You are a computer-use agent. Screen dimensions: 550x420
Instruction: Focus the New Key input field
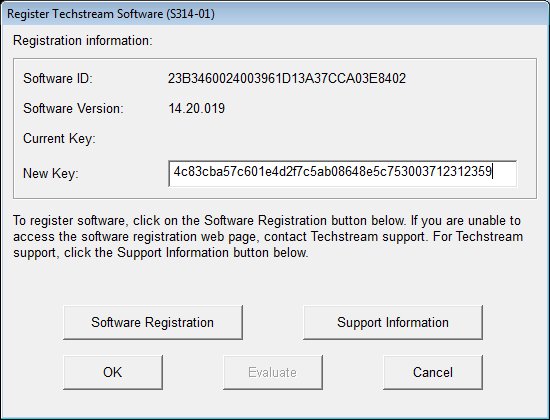coord(342,173)
